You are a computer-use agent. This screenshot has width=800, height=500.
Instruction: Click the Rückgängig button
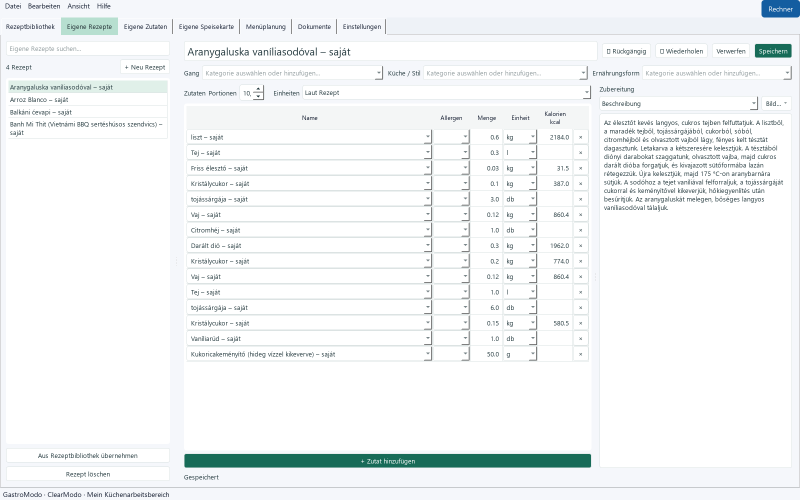point(627,51)
